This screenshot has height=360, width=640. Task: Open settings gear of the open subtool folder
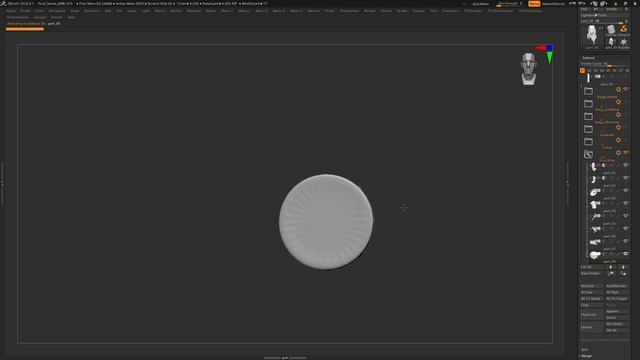618,152
